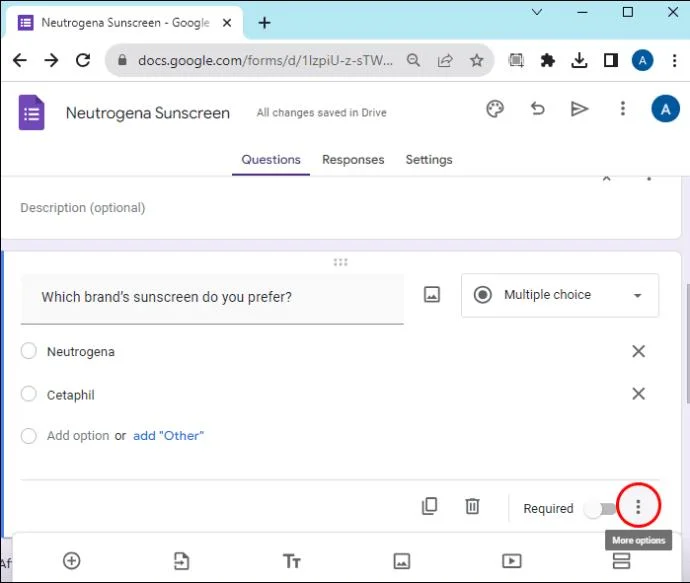Viewport: 690px width, 583px height.
Task: Open the Google account avatar in form header
Action: pyautogui.click(x=665, y=109)
